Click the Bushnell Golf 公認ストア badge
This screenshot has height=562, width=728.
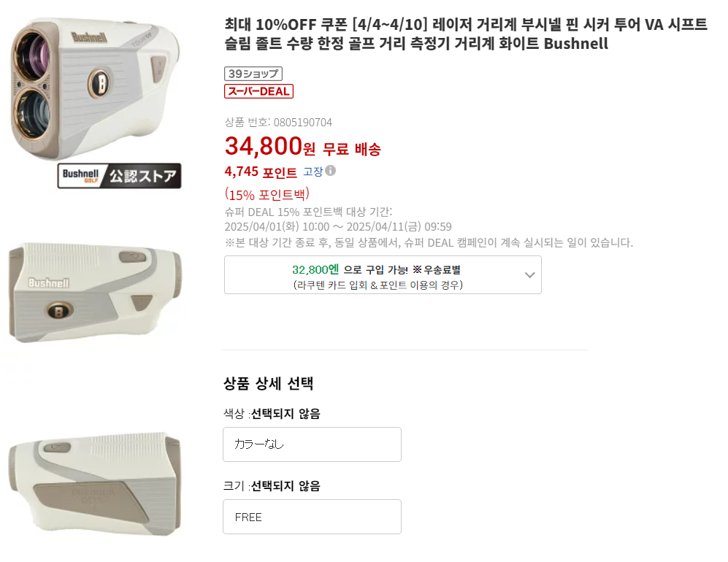point(120,176)
